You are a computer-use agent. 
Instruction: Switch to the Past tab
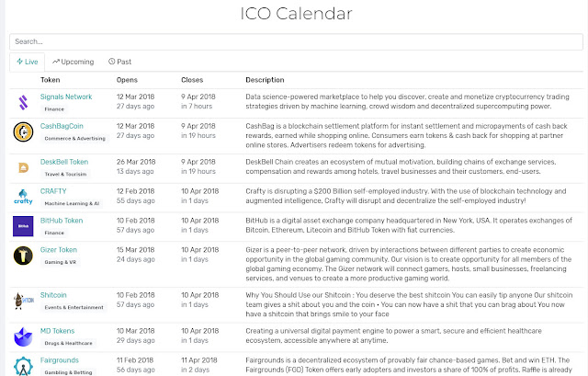pos(119,62)
